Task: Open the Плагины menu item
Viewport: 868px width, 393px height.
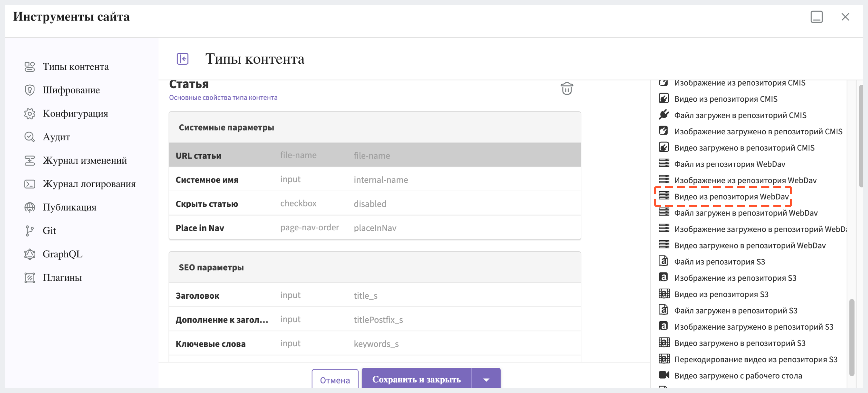Action: point(62,277)
